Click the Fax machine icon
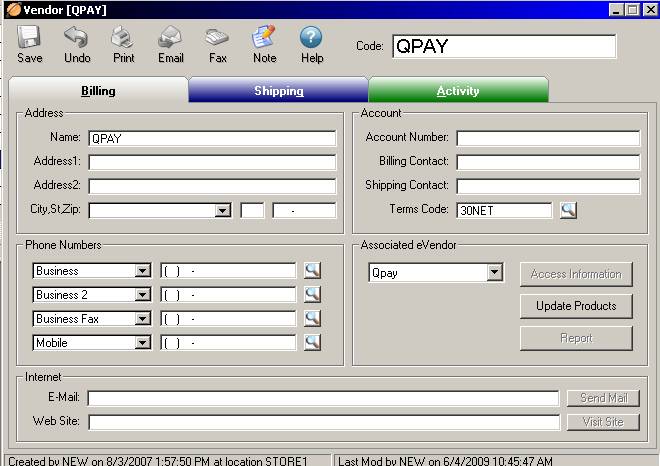The image size is (660, 466). tap(217, 37)
